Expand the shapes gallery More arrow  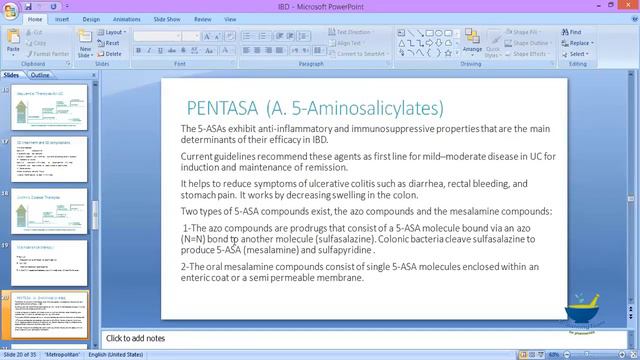457,53
